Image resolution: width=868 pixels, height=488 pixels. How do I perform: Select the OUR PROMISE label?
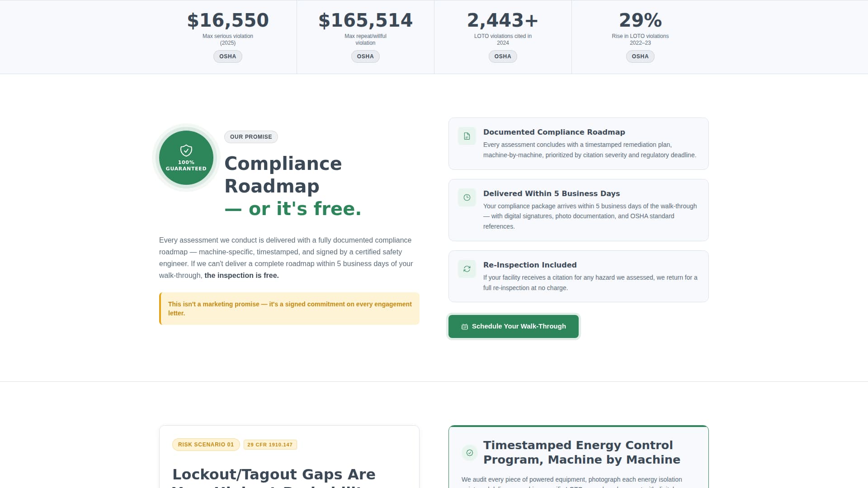tap(251, 136)
